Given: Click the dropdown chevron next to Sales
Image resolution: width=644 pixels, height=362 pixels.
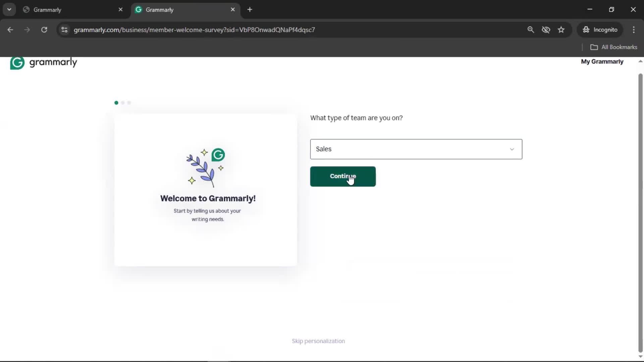Looking at the screenshot, I should coord(512,149).
